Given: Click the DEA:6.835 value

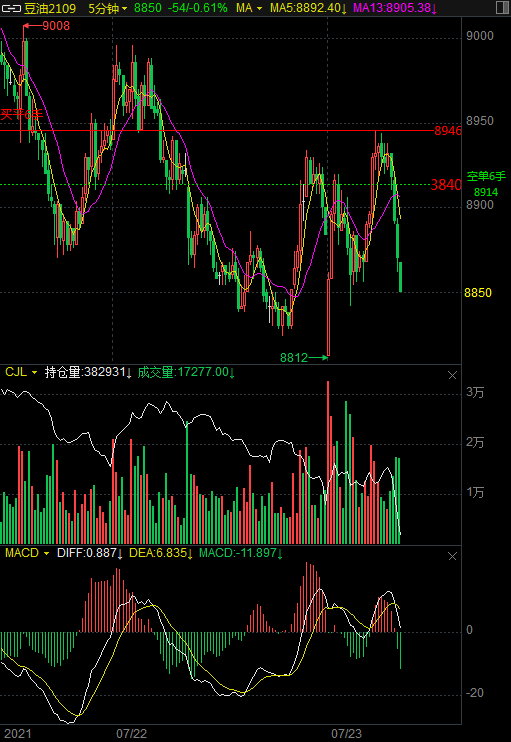Looking at the screenshot, I should (x=161, y=553).
